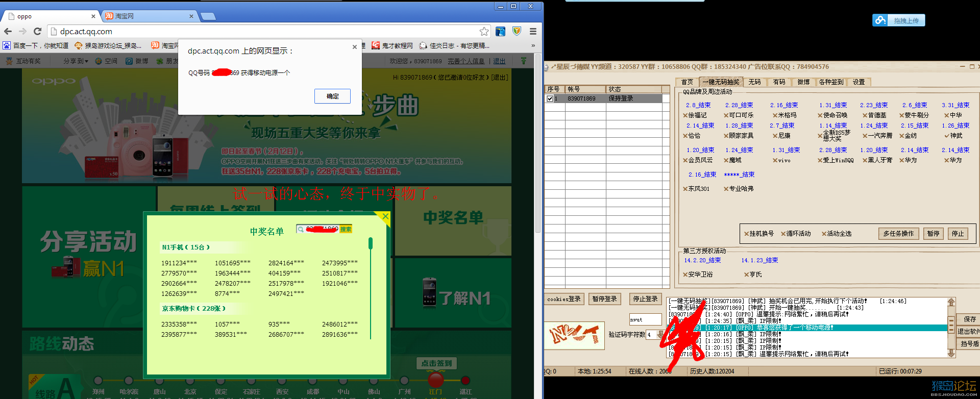Click the captcha image thumbnail
Viewport: 980px width, 399px height.
pyautogui.click(x=574, y=335)
